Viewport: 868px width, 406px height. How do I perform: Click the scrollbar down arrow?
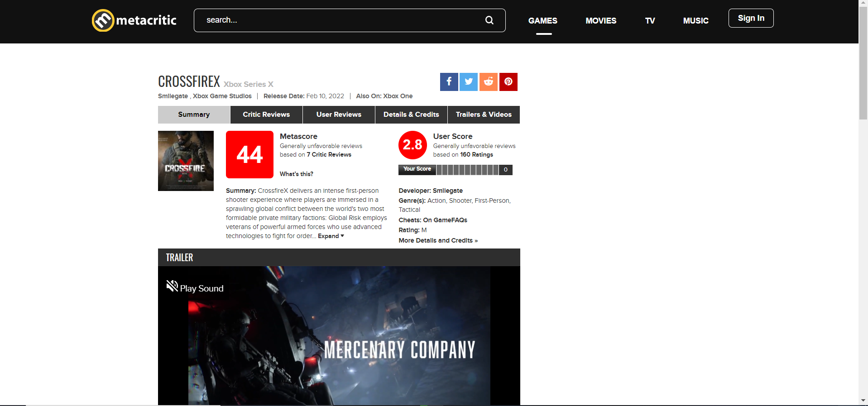pyautogui.click(x=863, y=401)
